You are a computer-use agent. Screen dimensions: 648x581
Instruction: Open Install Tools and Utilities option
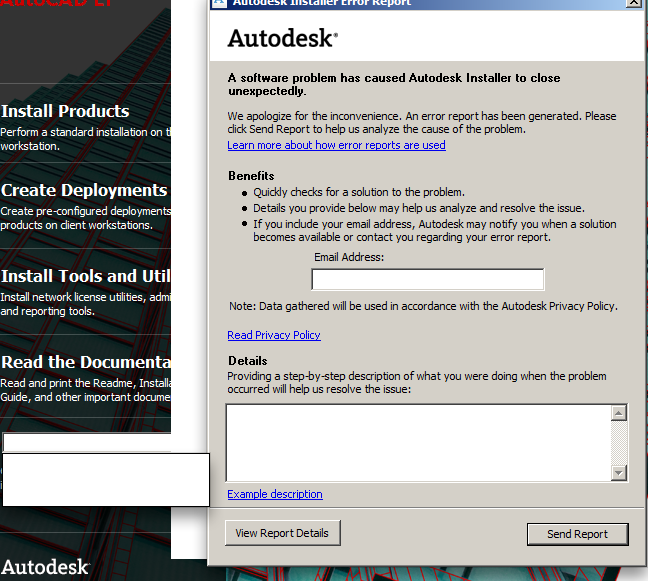coord(86,276)
